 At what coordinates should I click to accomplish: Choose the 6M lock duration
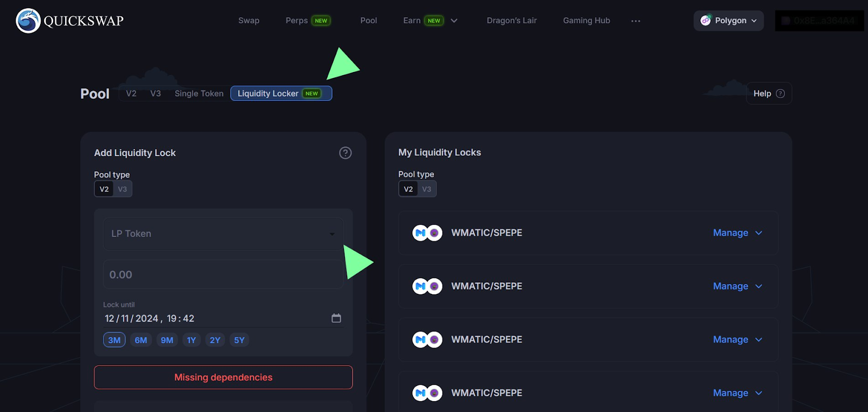pos(141,340)
